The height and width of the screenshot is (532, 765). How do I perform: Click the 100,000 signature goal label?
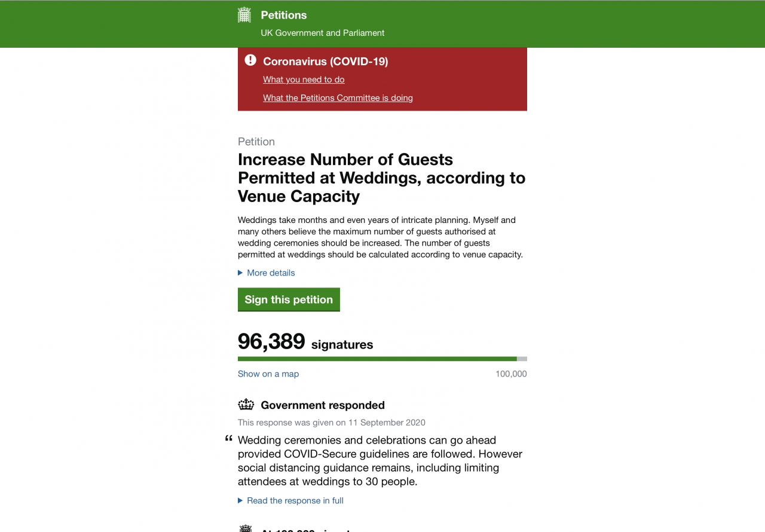tap(511, 374)
